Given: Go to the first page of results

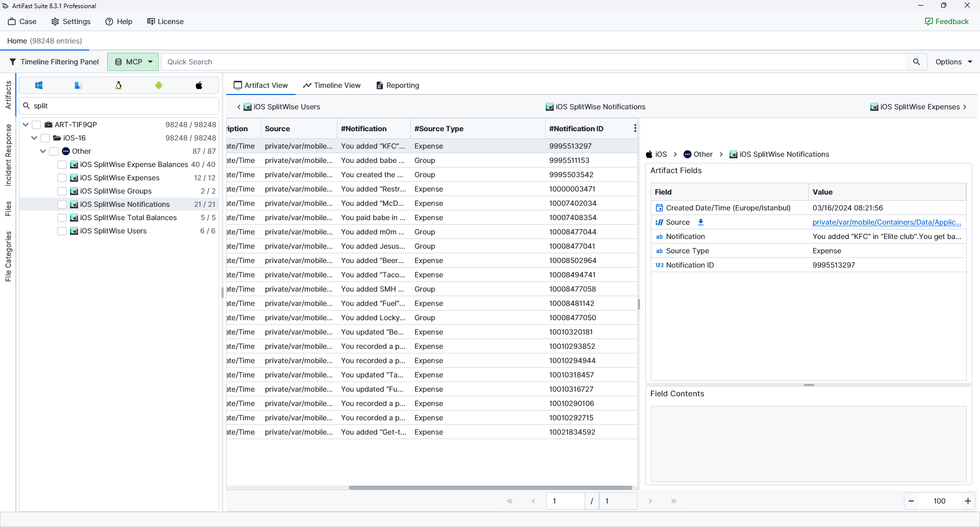Looking at the screenshot, I should point(510,501).
